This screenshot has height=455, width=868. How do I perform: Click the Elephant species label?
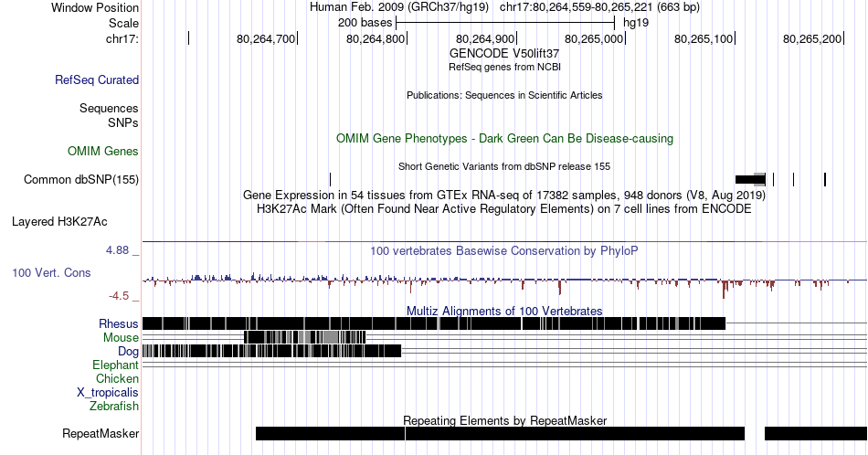tap(116, 365)
